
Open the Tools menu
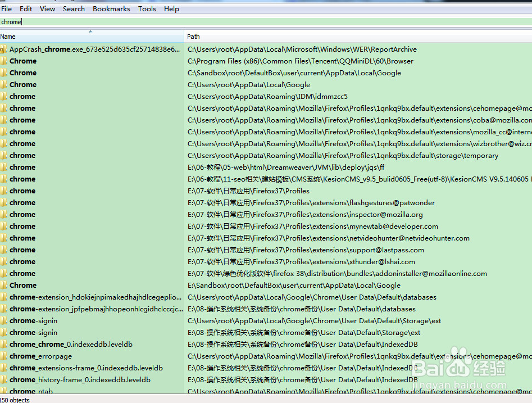pos(147,8)
